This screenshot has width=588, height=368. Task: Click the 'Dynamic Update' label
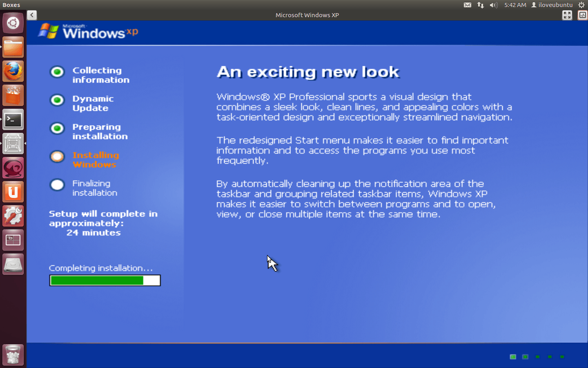93,103
